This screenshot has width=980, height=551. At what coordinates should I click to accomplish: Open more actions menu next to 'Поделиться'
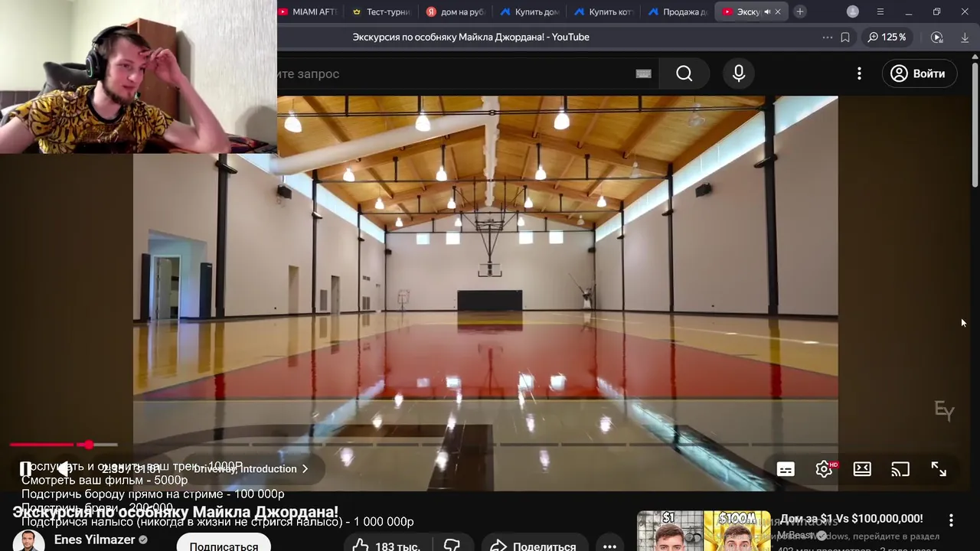[x=610, y=546]
